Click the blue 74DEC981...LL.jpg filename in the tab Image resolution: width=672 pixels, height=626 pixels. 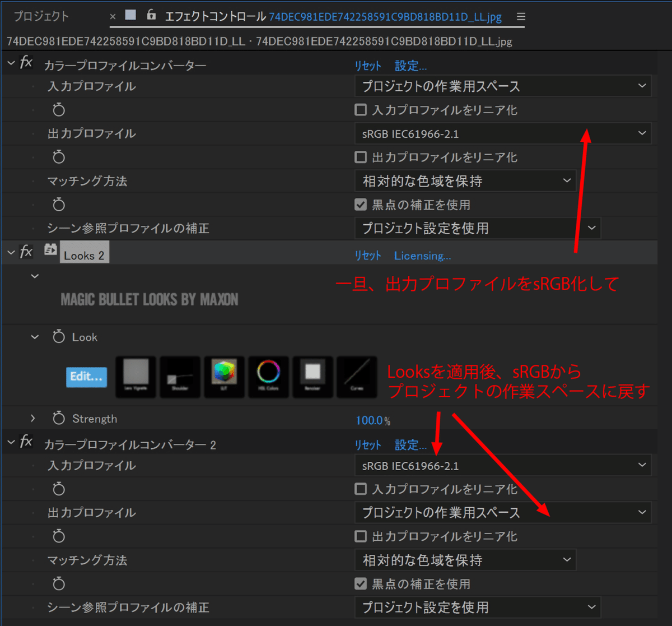point(385,17)
